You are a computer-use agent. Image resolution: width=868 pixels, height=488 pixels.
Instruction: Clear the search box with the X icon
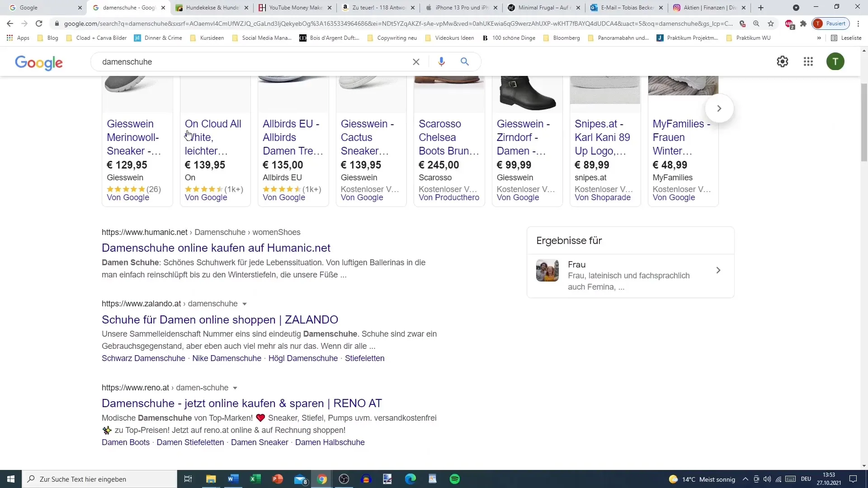pyautogui.click(x=416, y=62)
